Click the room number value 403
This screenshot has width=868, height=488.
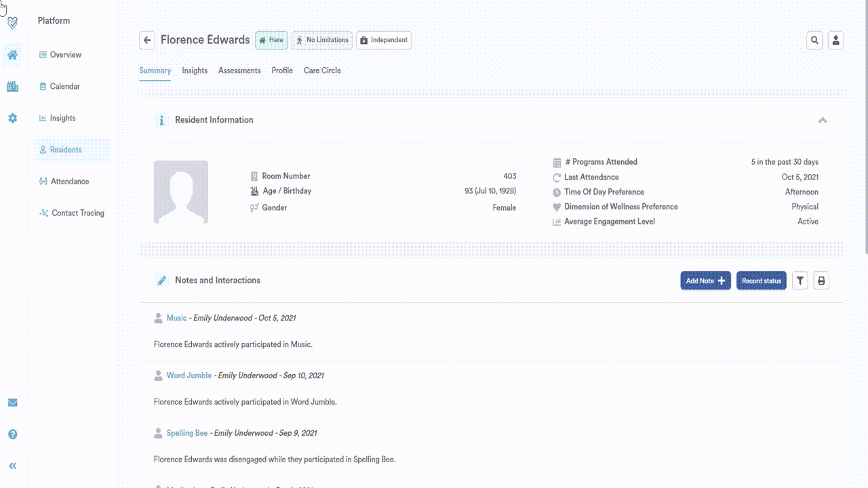point(510,176)
